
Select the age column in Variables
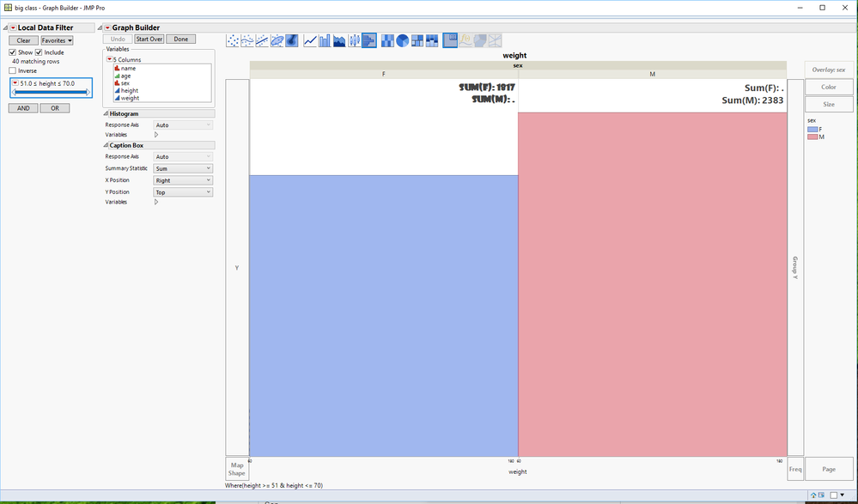click(x=126, y=76)
